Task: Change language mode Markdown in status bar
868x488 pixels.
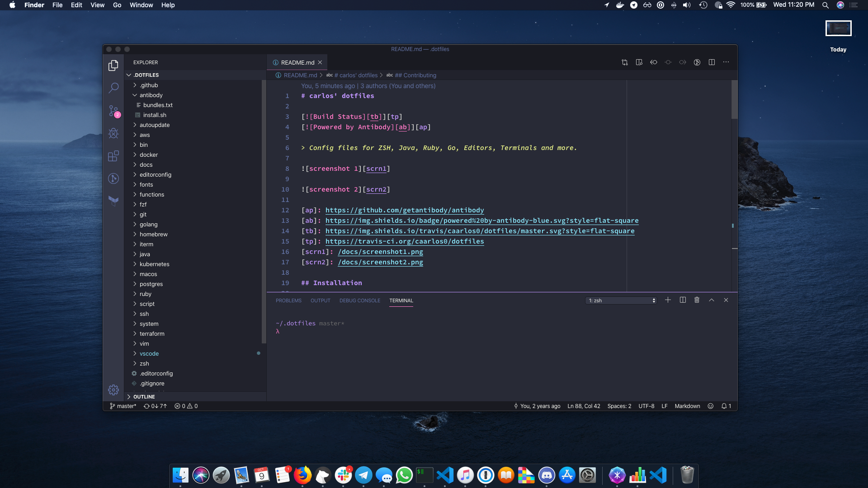Action: point(687,406)
